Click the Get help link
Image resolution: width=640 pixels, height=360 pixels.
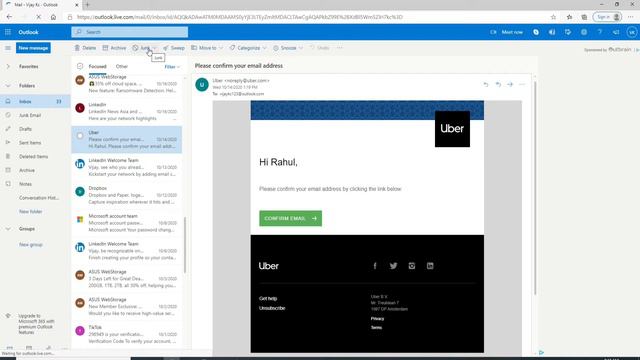point(268,298)
